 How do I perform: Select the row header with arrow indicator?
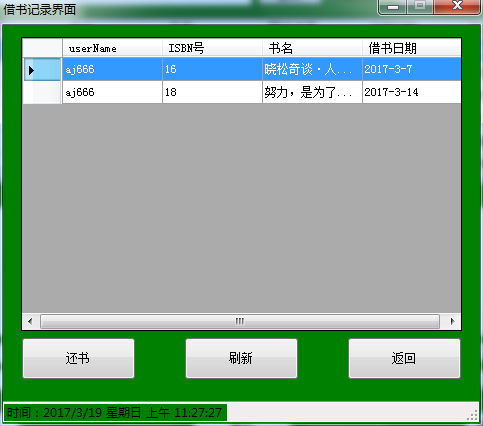coord(42,69)
